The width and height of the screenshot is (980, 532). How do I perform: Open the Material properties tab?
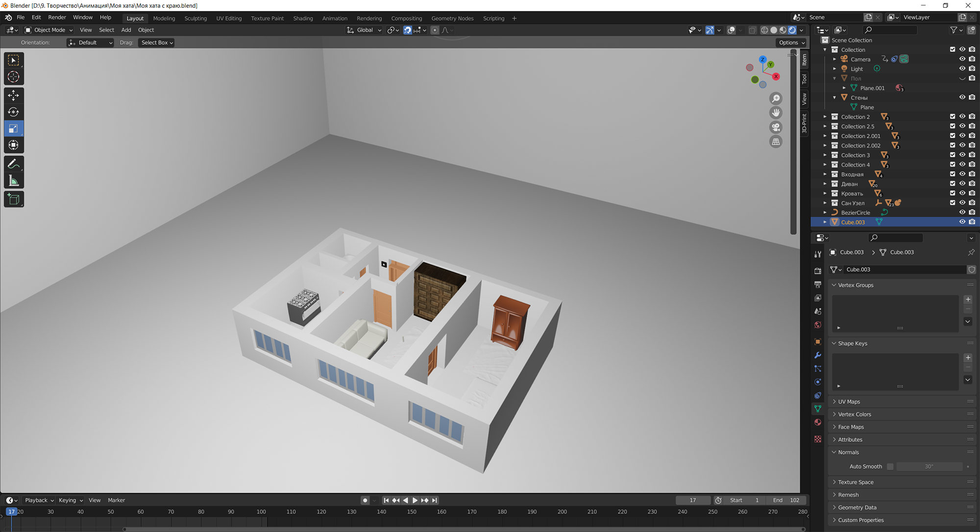(x=818, y=422)
